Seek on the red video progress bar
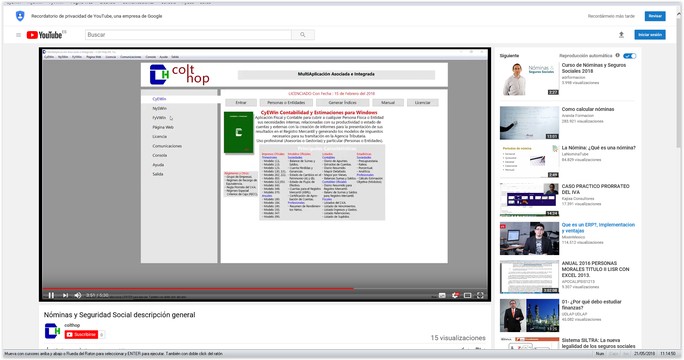 tap(265, 288)
